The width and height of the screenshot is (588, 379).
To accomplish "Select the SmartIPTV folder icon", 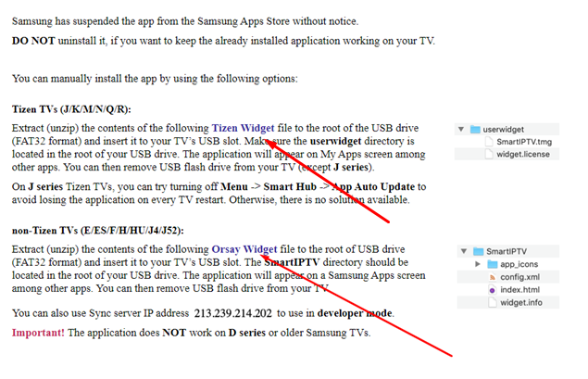I will tap(478, 251).
